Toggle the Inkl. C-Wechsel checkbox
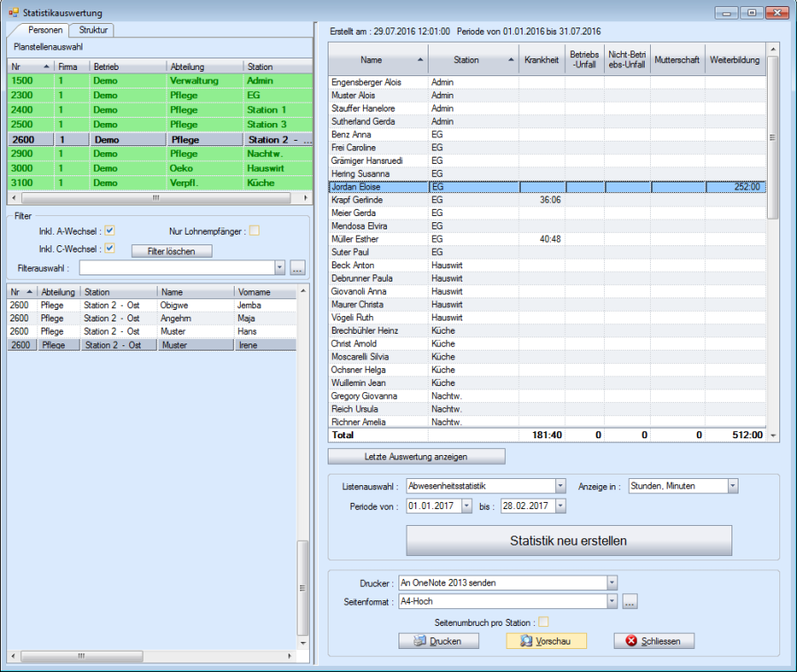Screen dimensions: 797x672 coord(110,248)
